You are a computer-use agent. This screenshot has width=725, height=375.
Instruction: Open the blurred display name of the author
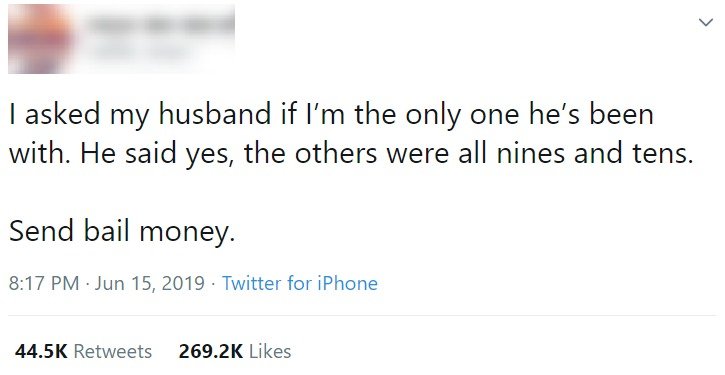[160, 23]
